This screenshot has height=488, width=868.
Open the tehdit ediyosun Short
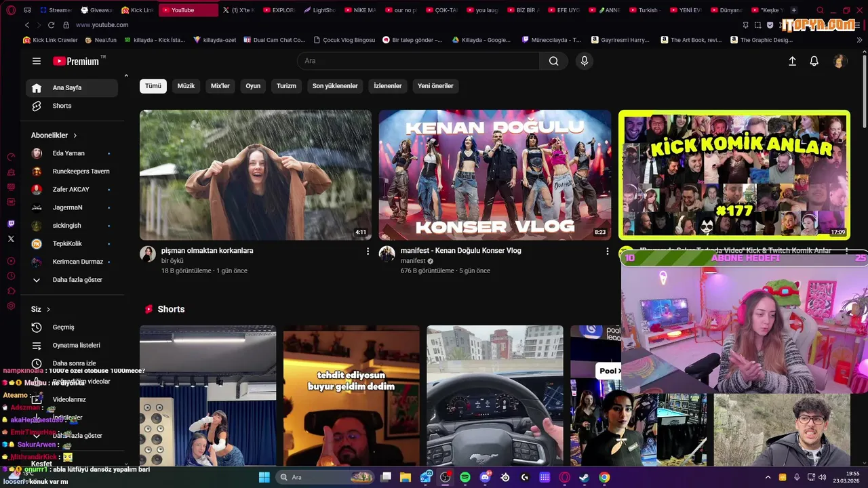click(351, 396)
